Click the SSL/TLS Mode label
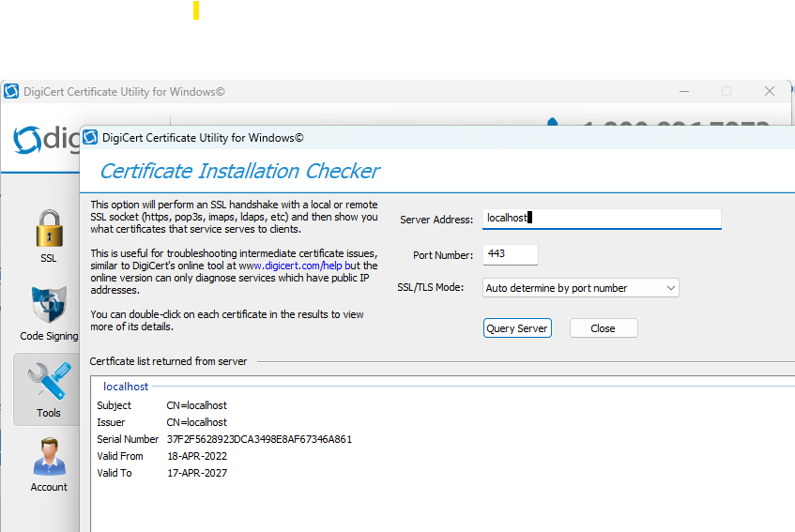Viewport: 795px width, 532px height. 430,287
